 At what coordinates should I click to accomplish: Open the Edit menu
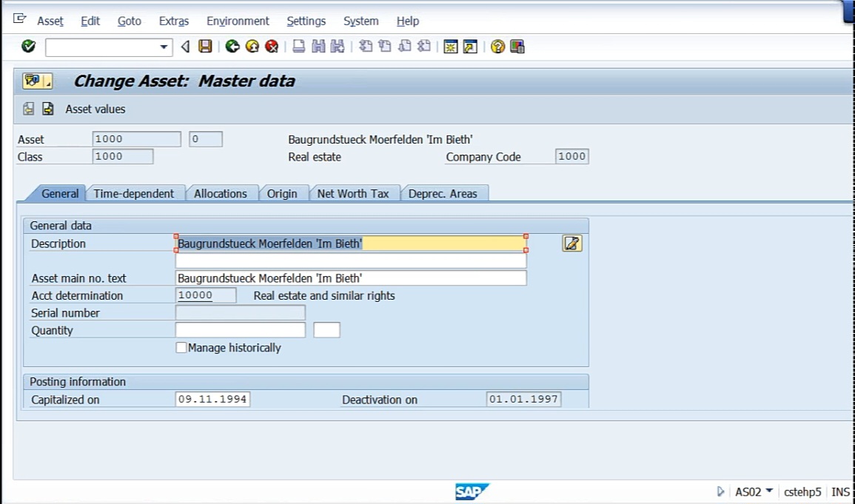coord(90,21)
